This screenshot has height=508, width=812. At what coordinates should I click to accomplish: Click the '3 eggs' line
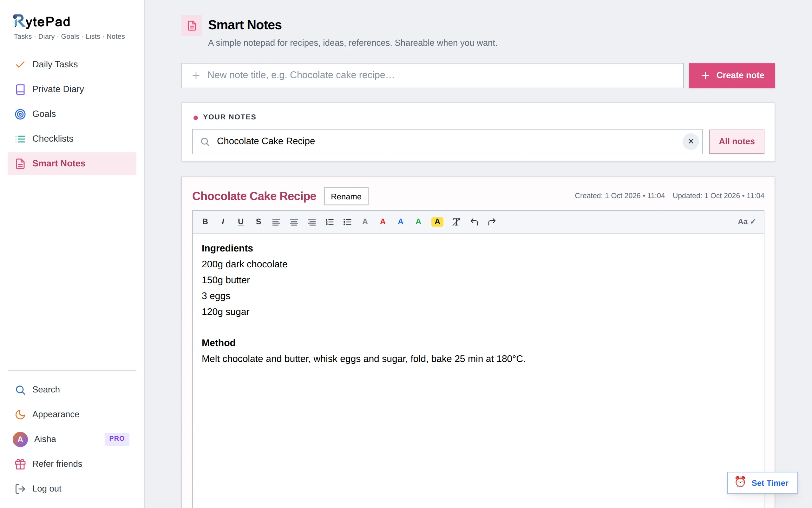216,296
